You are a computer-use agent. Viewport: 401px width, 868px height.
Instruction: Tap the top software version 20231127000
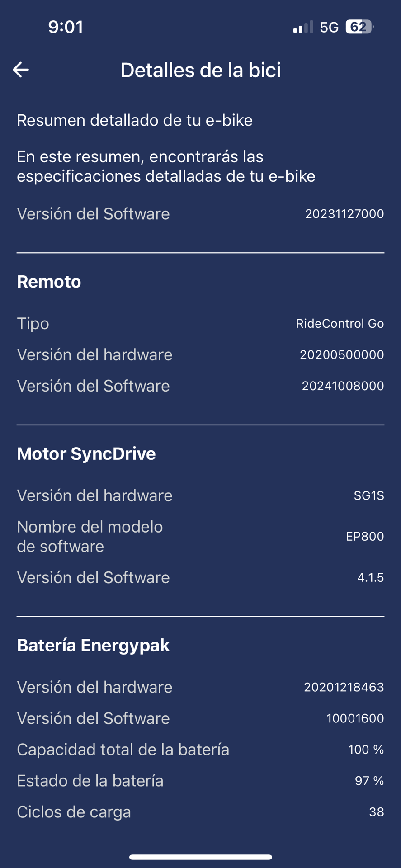tap(344, 214)
